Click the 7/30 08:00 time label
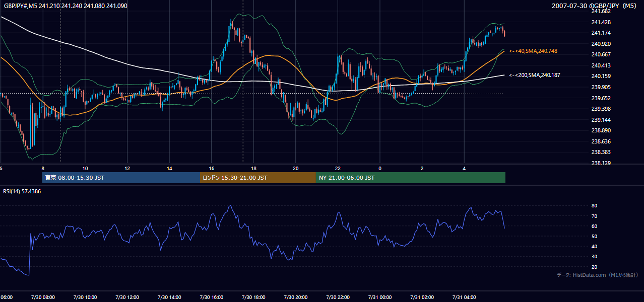644x302 pixels. click(42, 297)
